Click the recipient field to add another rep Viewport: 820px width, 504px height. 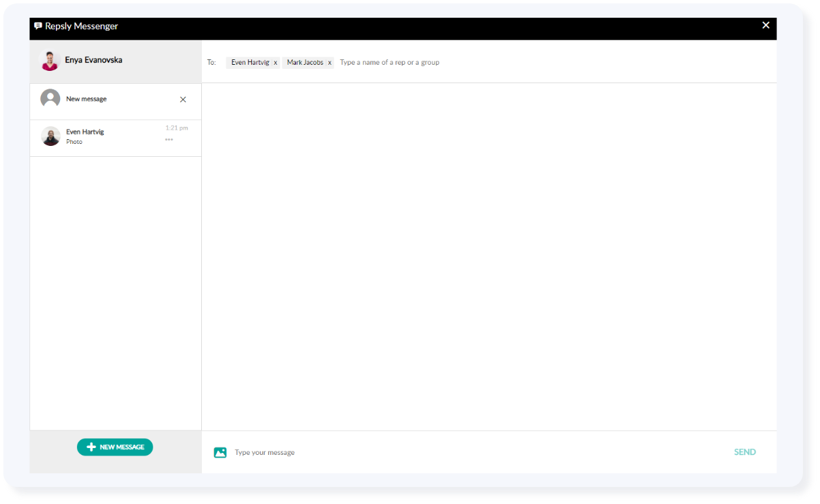pos(389,62)
